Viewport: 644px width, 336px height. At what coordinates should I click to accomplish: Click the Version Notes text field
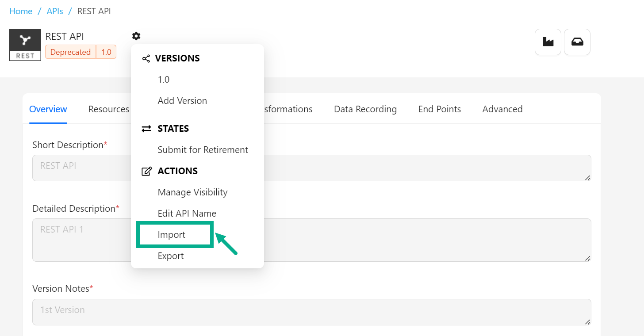311,312
